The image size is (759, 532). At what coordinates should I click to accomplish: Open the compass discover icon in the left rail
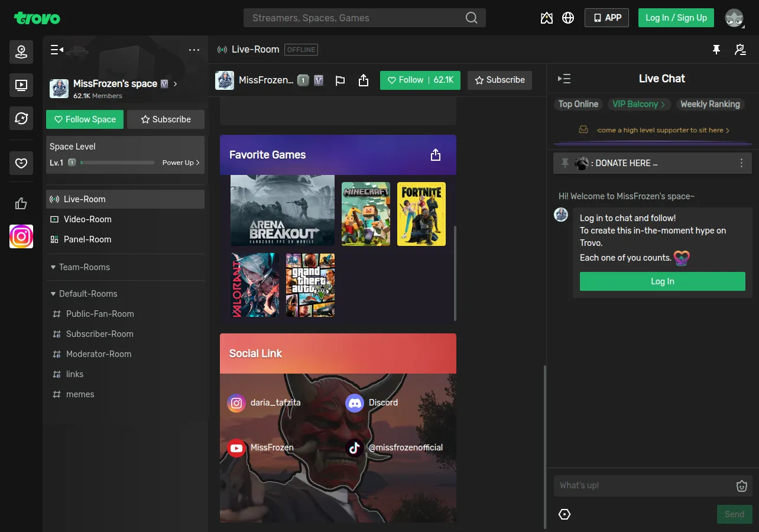(21, 118)
